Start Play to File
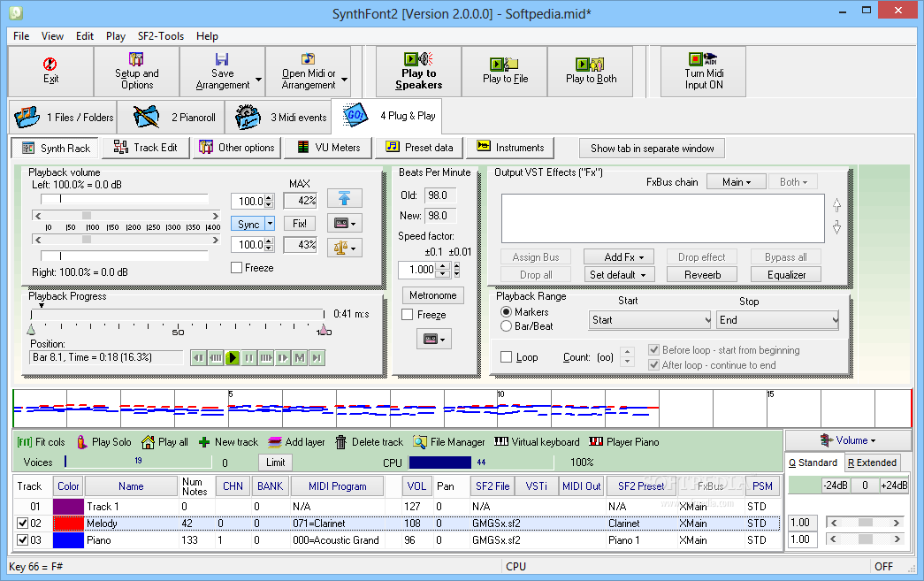This screenshot has width=924, height=581. [505, 72]
